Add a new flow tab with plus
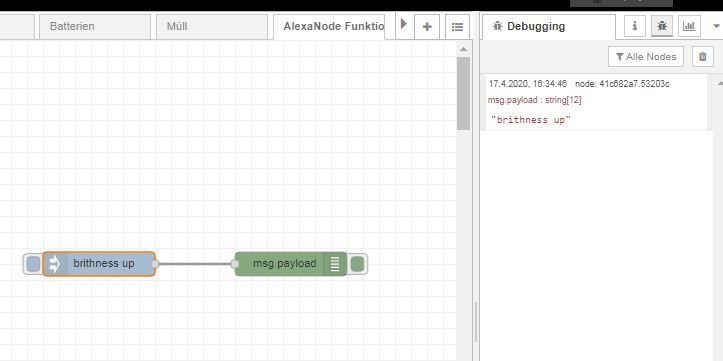 pos(427,27)
